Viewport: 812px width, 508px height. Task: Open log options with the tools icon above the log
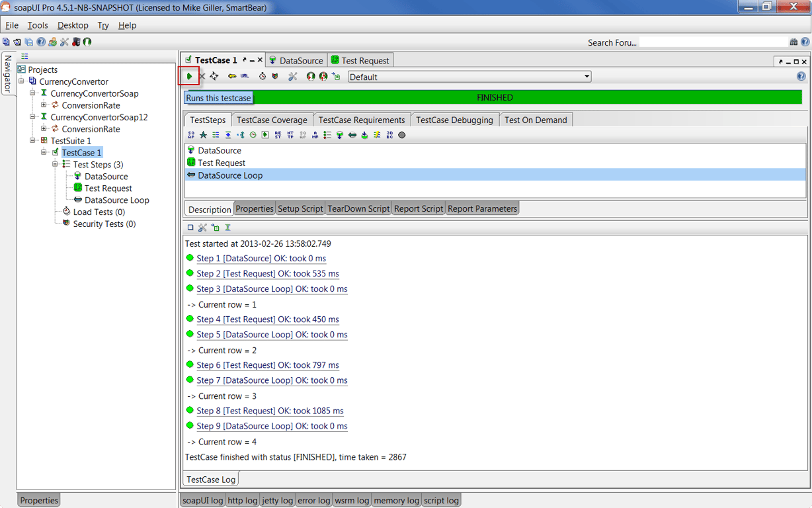202,228
